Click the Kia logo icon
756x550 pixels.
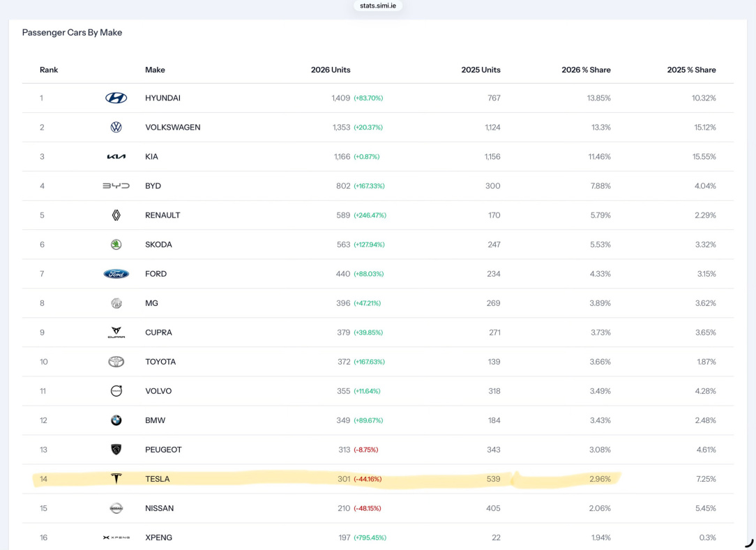[x=116, y=157]
